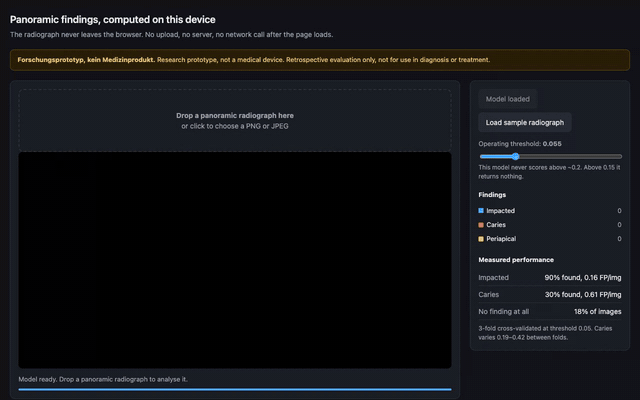Click the Findings section heading

[492, 195]
